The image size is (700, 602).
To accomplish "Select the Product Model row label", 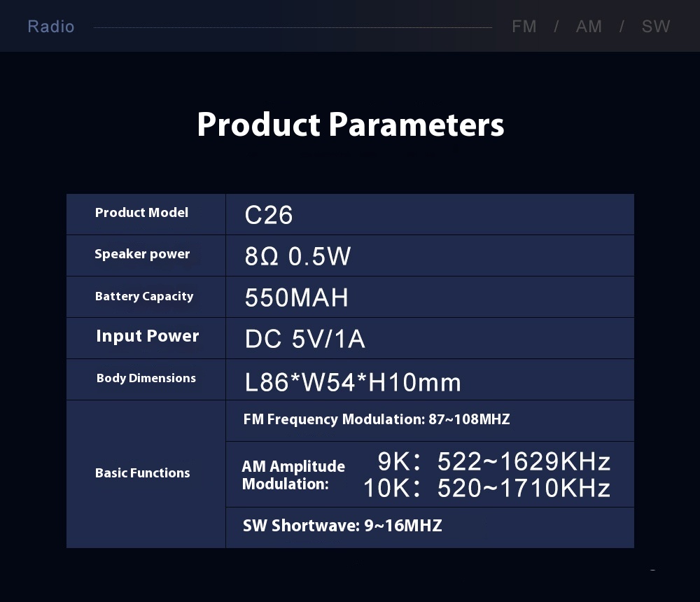I will [x=141, y=213].
